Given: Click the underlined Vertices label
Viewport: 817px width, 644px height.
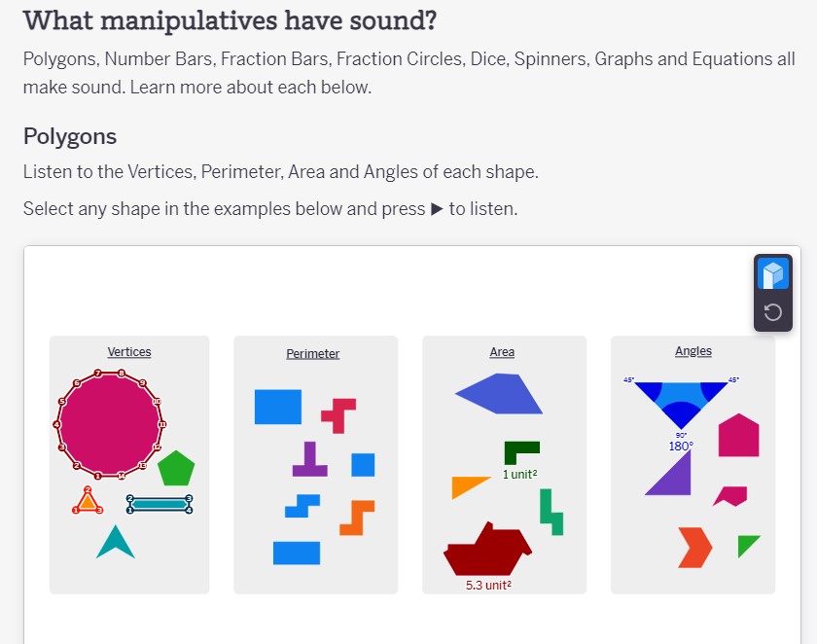Looking at the screenshot, I should tap(128, 351).
